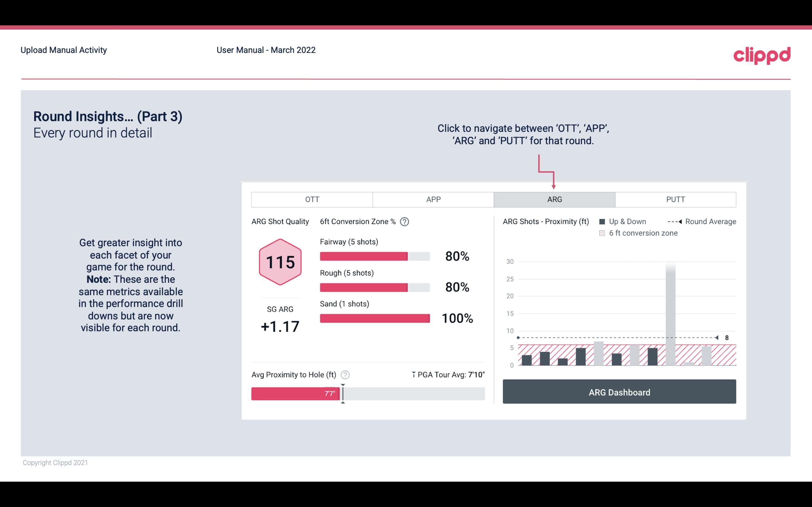Image resolution: width=812 pixels, height=507 pixels.
Task: Click the 6ft conversion zone legend icon
Action: (603, 232)
